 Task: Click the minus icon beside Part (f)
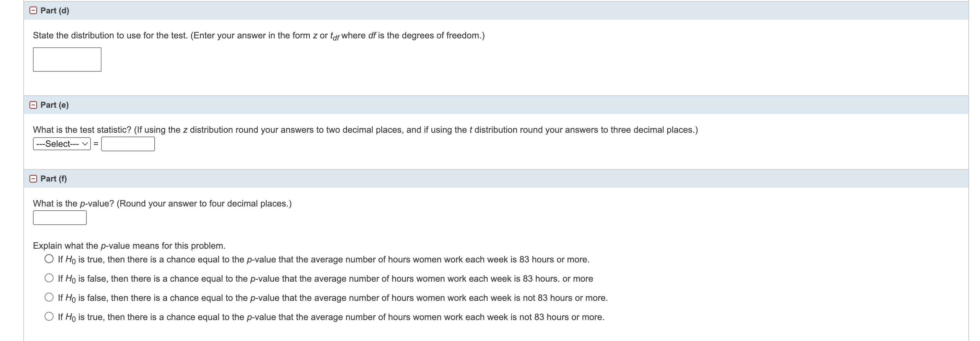[x=33, y=178]
